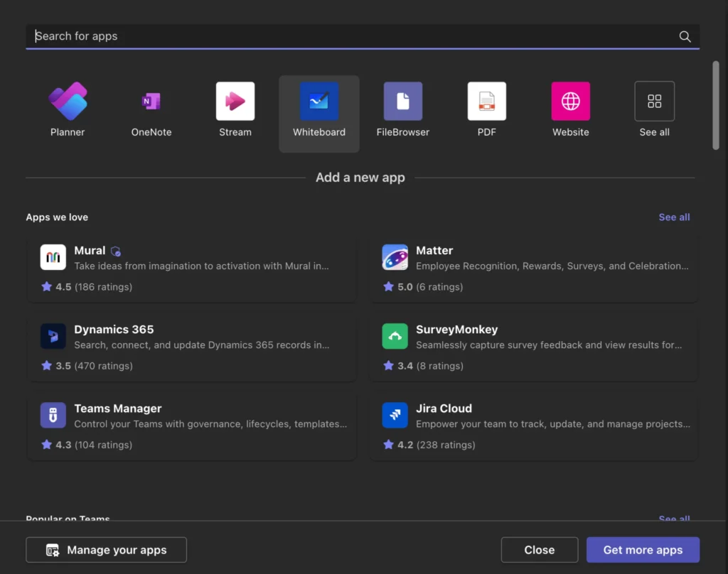Screen dimensions: 728x574
Task: Open the Mural app card
Action: [191, 267]
